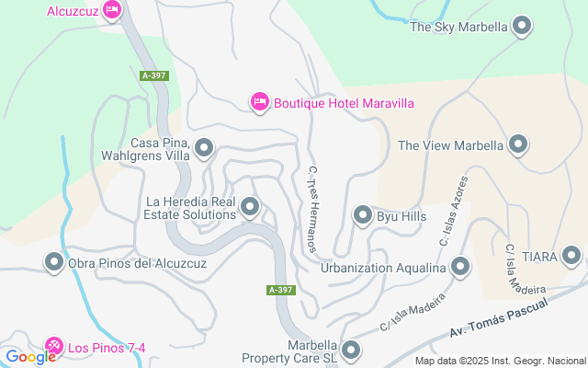Select Marbella Property Care SL marker

click(351, 351)
